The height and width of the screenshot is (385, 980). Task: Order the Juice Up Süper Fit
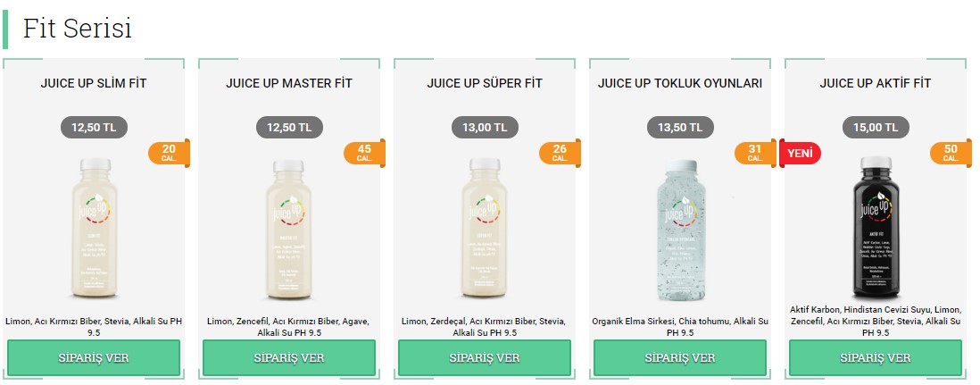(485, 358)
